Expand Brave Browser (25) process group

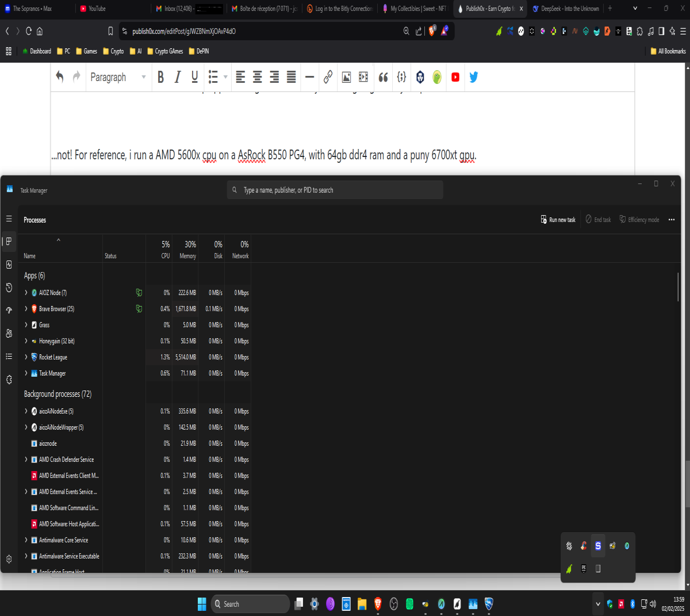[26, 309]
